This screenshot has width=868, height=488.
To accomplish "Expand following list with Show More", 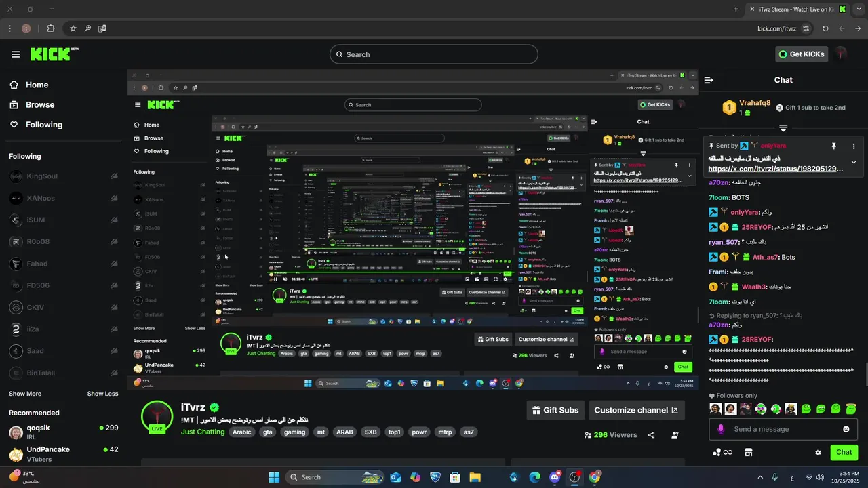I will pyautogui.click(x=25, y=394).
